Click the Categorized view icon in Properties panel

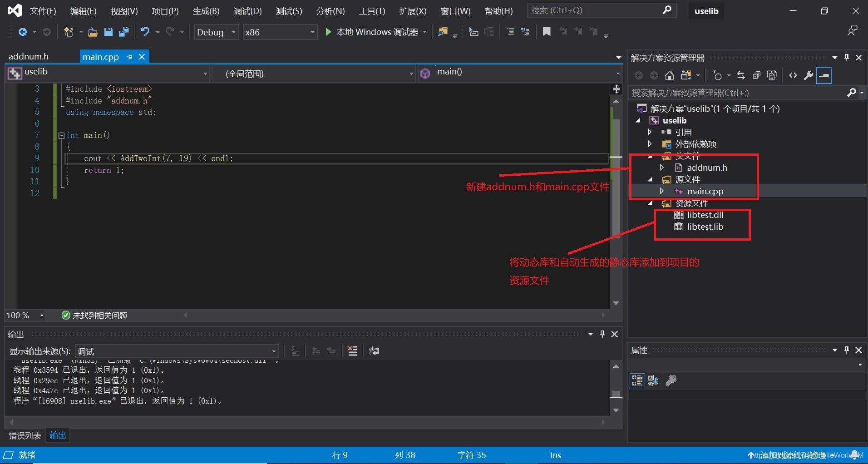tap(637, 380)
